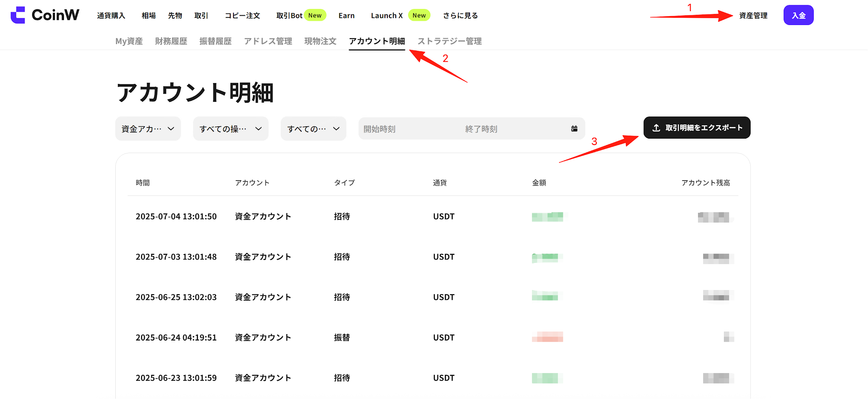Image resolution: width=868 pixels, height=399 pixels.
Task: Select アカウント明細 tab
Action: coord(377,41)
